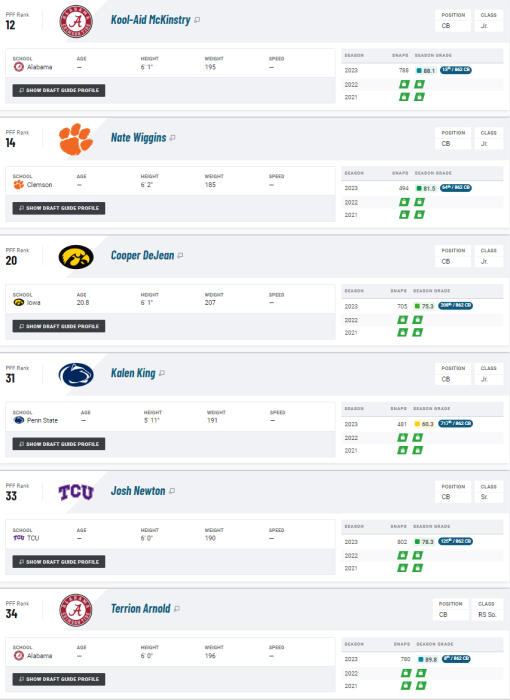Expand draft guide profile for Kalen King
The image size is (510, 700).
(x=59, y=444)
